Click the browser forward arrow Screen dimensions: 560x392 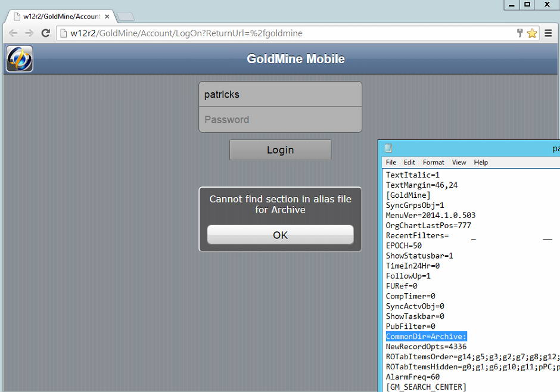tap(29, 33)
